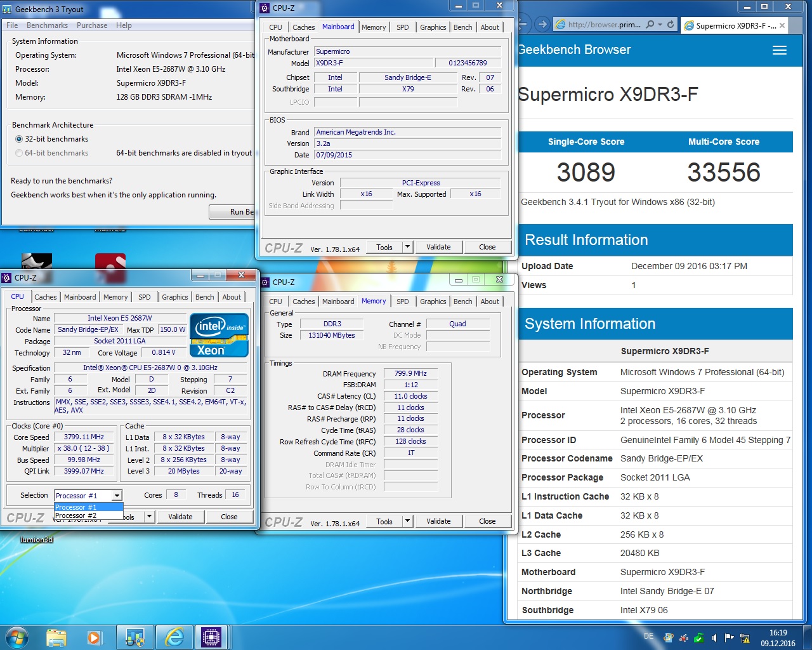
Task: Expand the Tools arrow in the CPU window
Action: (x=149, y=517)
